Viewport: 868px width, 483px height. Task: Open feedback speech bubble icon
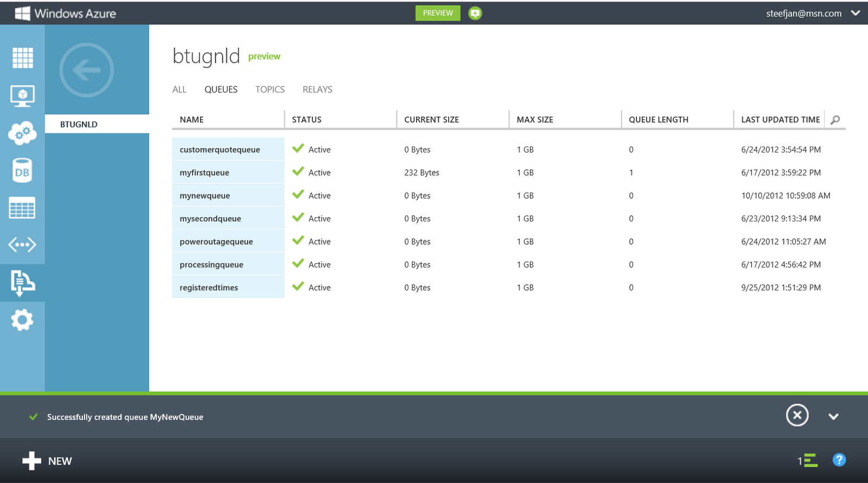point(475,13)
